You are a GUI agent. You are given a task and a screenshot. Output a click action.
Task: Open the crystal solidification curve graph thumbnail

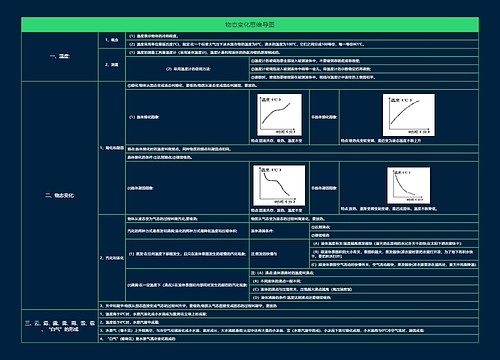pyautogui.click(x=279, y=185)
